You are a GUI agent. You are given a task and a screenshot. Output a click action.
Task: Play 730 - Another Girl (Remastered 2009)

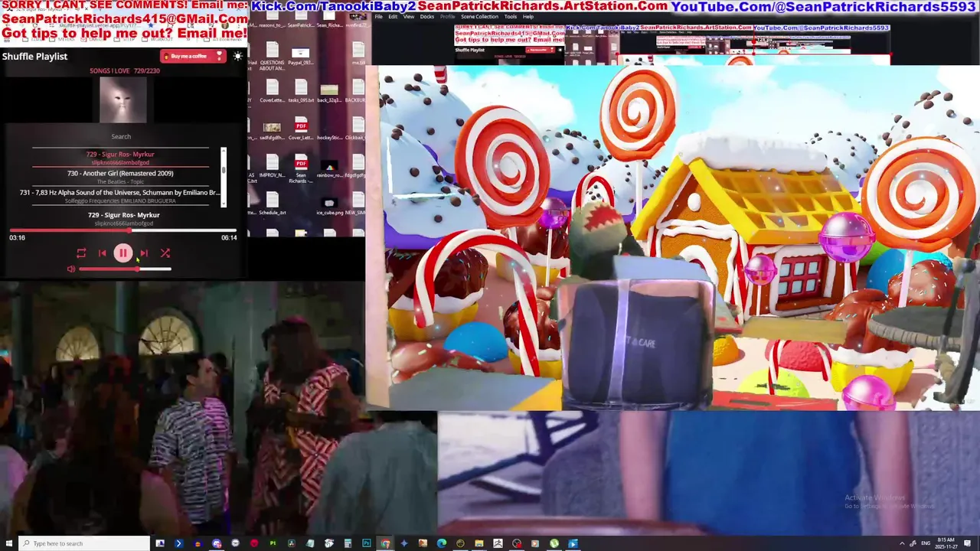(x=120, y=177)
